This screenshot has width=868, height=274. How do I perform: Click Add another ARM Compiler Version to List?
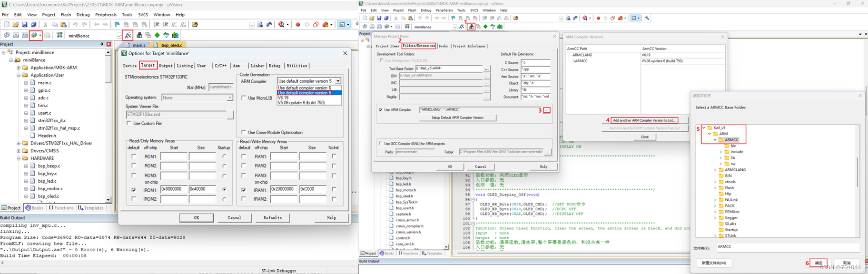coord(644,120)
